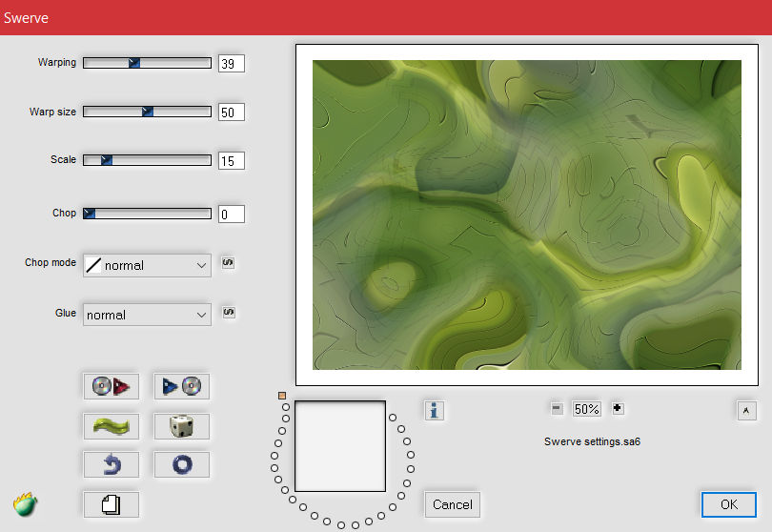Click the dice randomize button
Viewport: 772px width, 532px height.
(x=182, y=426)
